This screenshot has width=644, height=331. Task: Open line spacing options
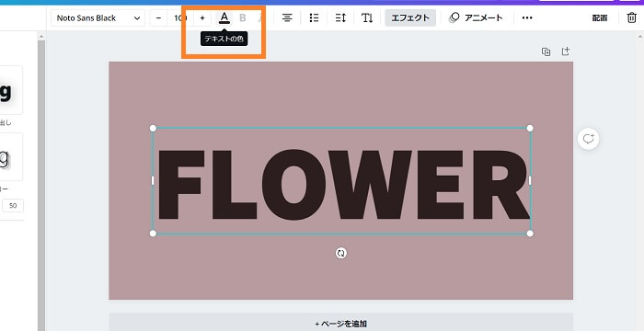coord(340,17)
